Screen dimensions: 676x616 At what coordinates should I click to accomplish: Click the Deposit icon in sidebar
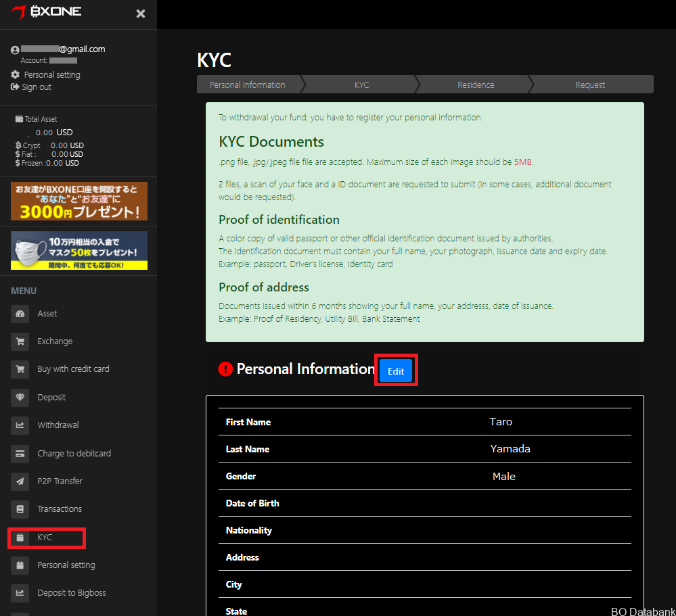tap(20, 398)
